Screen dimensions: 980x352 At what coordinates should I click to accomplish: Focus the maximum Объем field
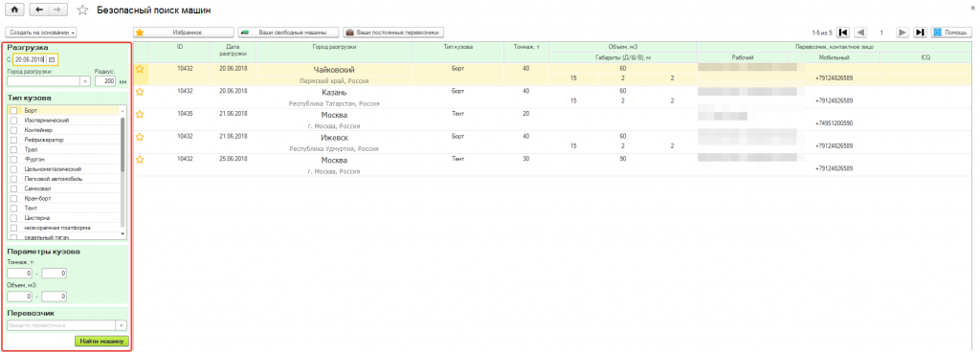click(x=55, y=297)
